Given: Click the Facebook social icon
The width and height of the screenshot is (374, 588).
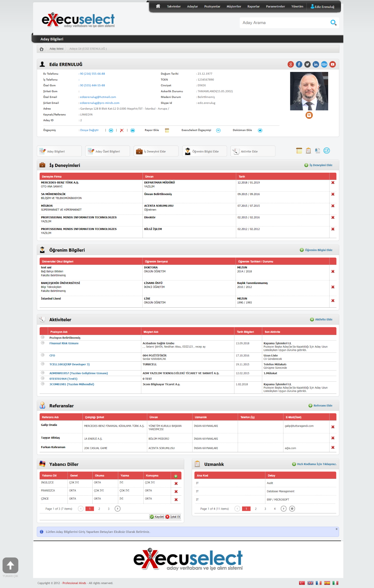Looking at the screenshot, I should (x=299, y=65).
